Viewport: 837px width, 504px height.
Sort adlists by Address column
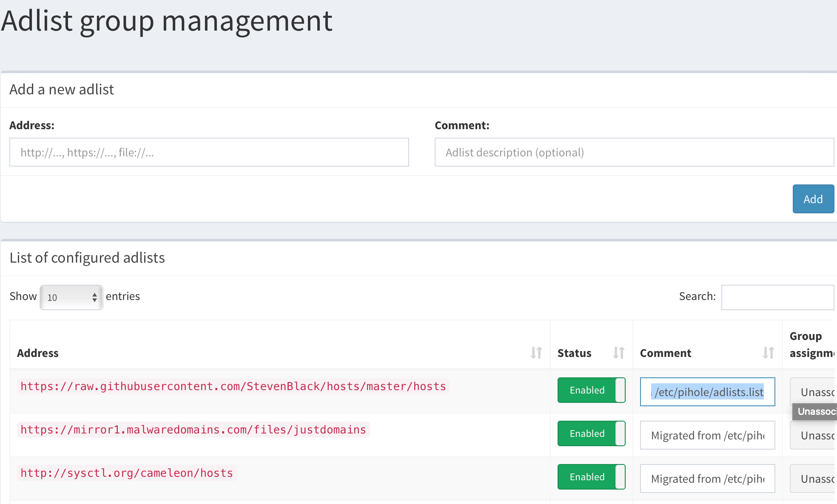(536, 353)
